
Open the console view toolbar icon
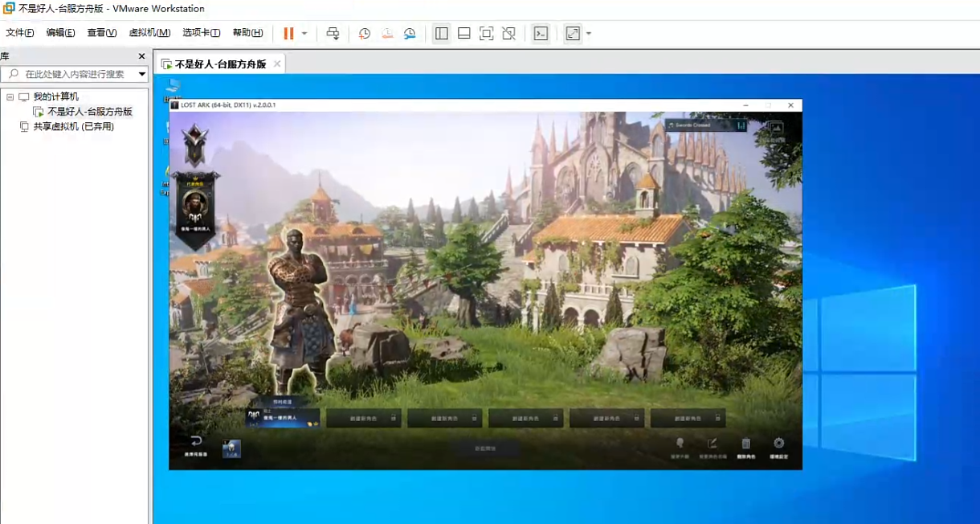541,34
